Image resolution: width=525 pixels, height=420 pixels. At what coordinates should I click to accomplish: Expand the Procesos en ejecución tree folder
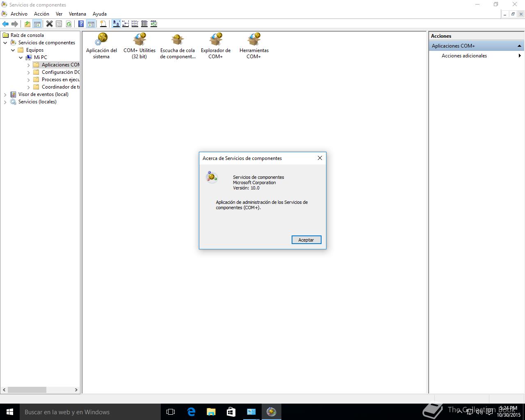29,80
